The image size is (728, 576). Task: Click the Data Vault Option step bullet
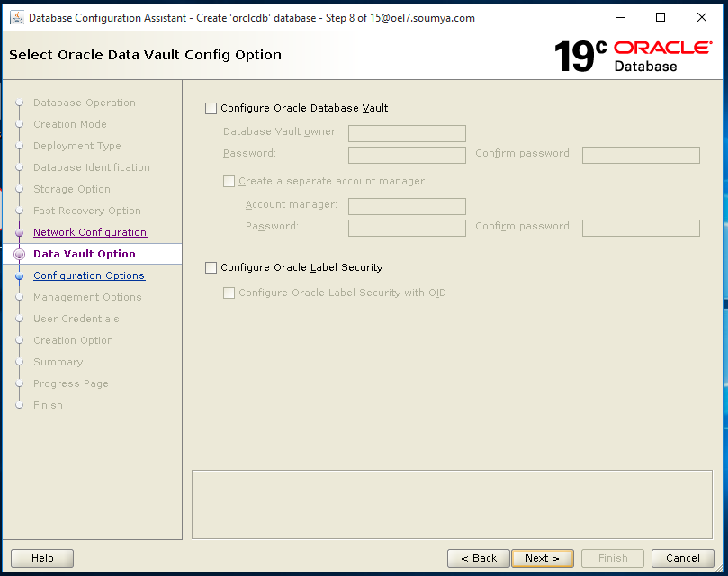pyautogui.click(x=20, y=254)
